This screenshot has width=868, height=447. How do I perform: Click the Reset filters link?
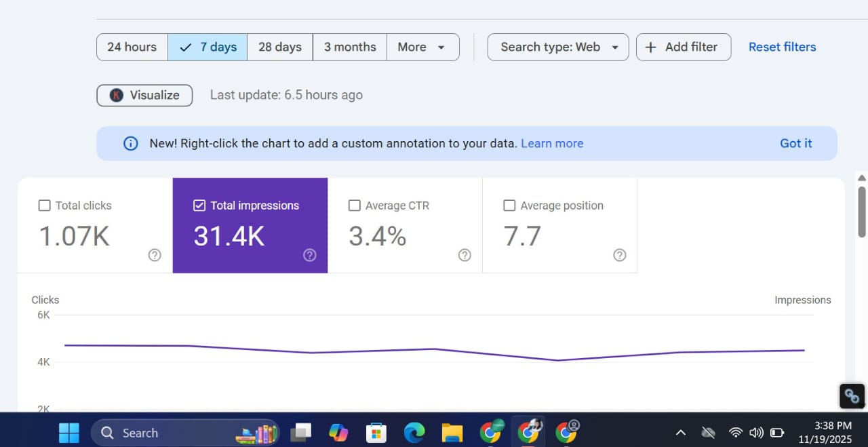782,47
